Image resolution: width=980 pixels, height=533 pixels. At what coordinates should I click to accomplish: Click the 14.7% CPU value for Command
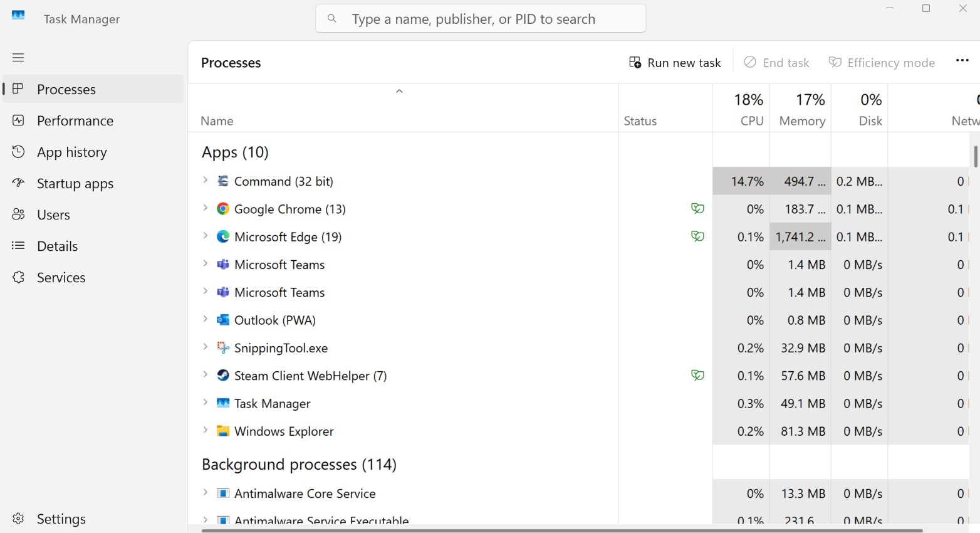pyautogui.click(x=741, y=181)
